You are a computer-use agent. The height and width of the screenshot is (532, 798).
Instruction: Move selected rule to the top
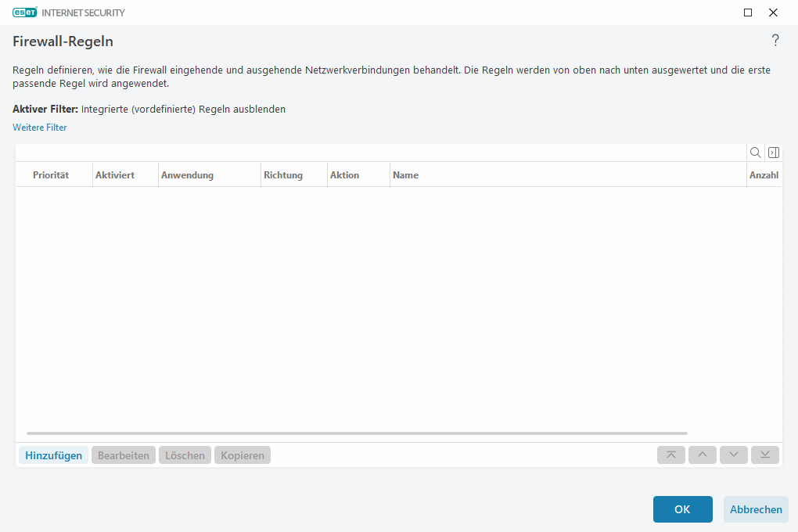(670, 455)
